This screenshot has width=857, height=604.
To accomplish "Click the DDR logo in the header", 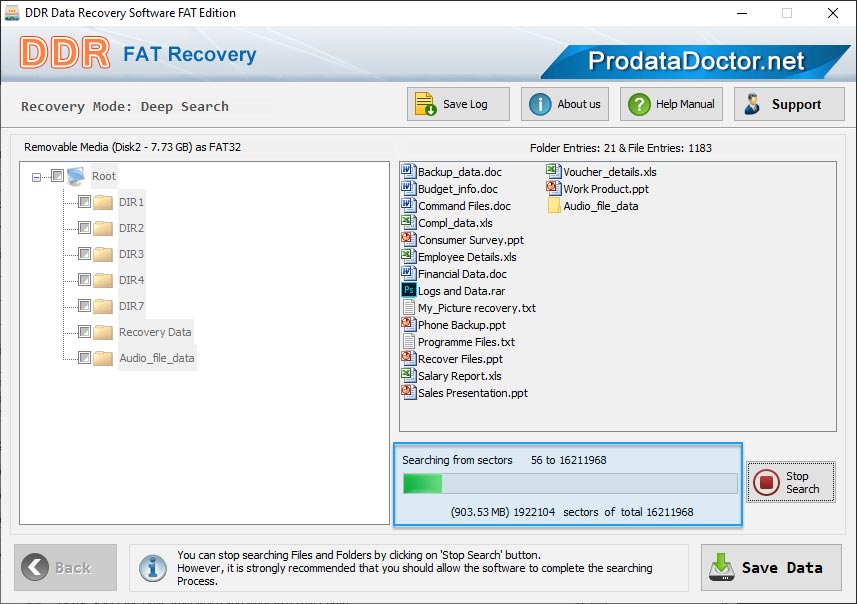I will pos(65,52).
